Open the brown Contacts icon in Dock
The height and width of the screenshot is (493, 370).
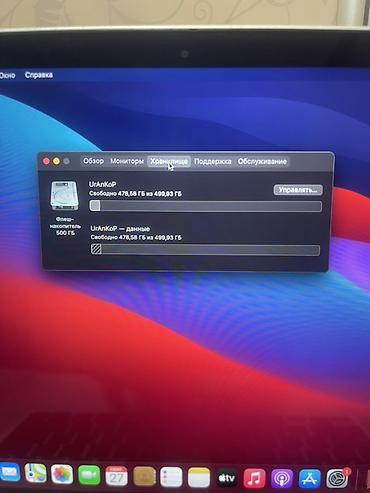(x=144, y=477)
